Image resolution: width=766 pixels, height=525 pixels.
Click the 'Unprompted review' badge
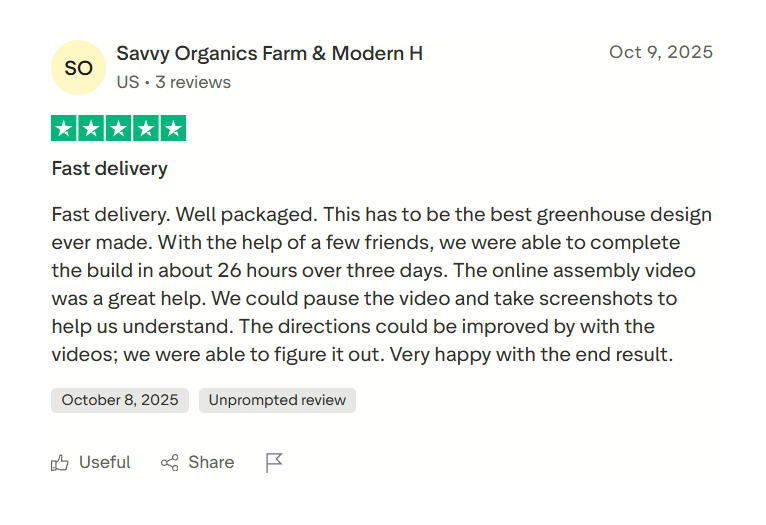pyautogui.click(x=277, y=400)
